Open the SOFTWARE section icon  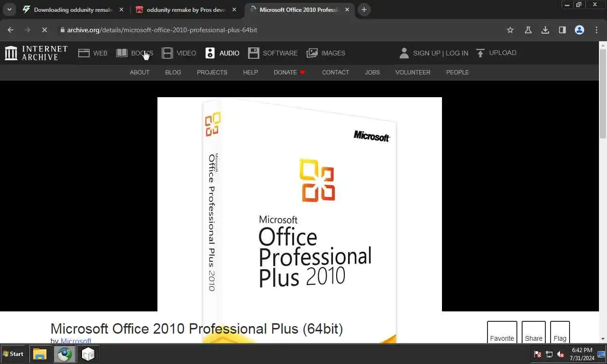pos(254,53)
